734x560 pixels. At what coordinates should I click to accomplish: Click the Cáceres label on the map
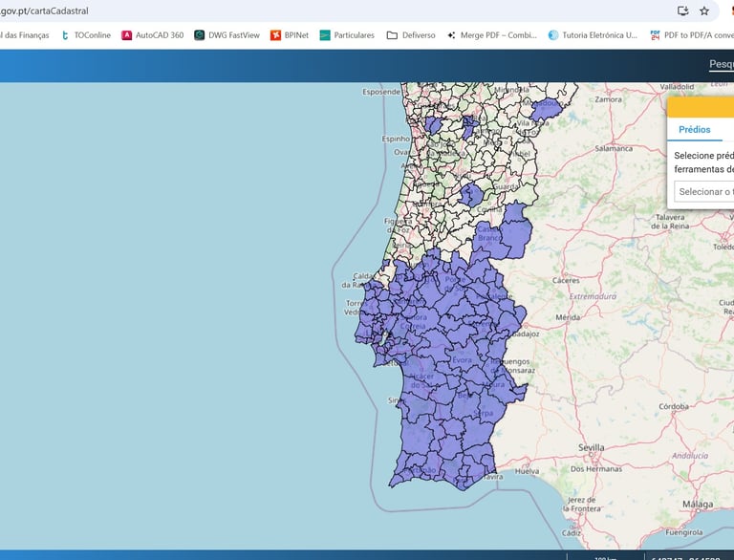click(x=566, y=280)
